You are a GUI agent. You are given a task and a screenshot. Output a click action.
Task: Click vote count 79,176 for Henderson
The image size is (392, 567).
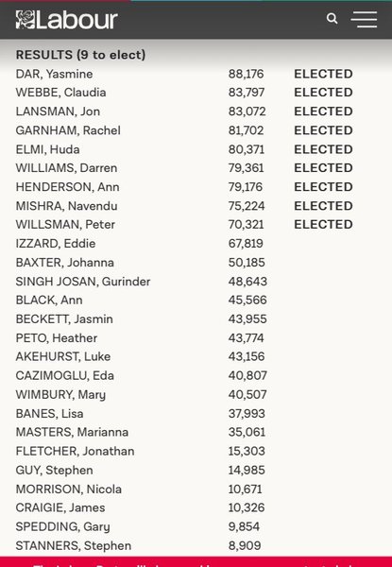click(246, 187)
